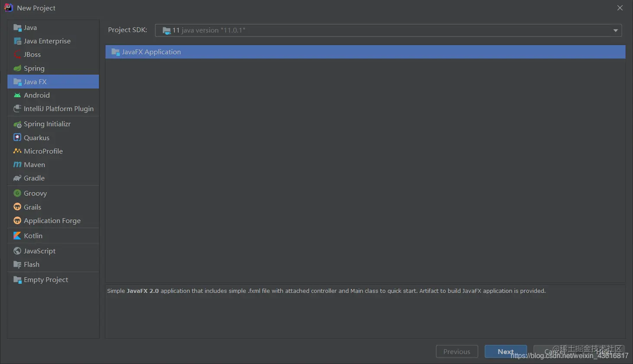The width and height of the screenshot is (633, 364).
Task: Click the Quarkus icon
Action: pos(17,138)
